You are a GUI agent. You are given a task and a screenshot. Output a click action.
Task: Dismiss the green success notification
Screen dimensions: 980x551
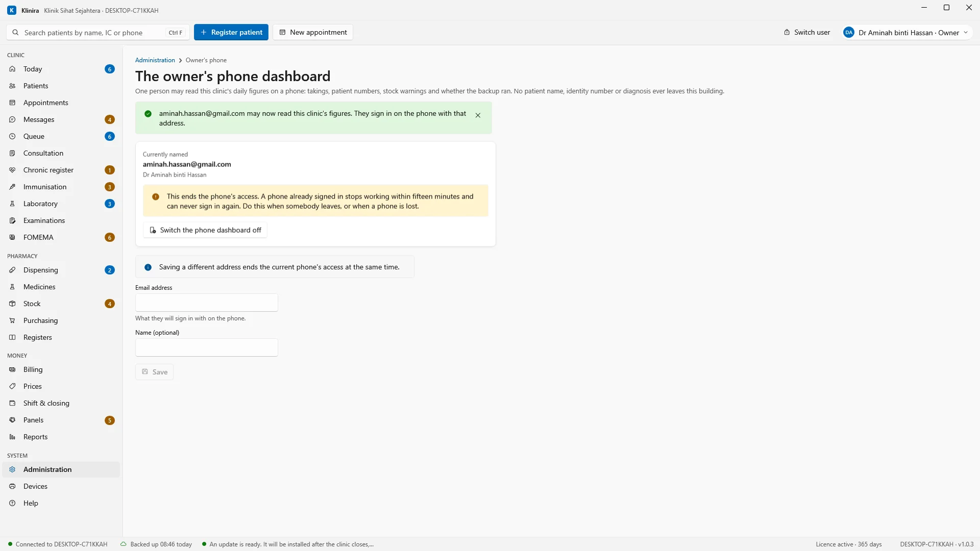click(x=478, y=115)
